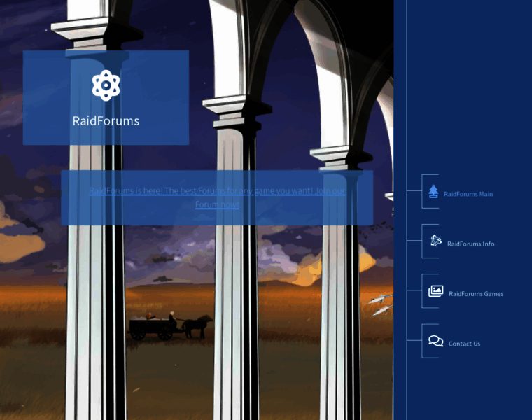The height and width of the screenshot is (420, 532).
Task: Go to the RaidForums Games section
Action: pos(476,294)
